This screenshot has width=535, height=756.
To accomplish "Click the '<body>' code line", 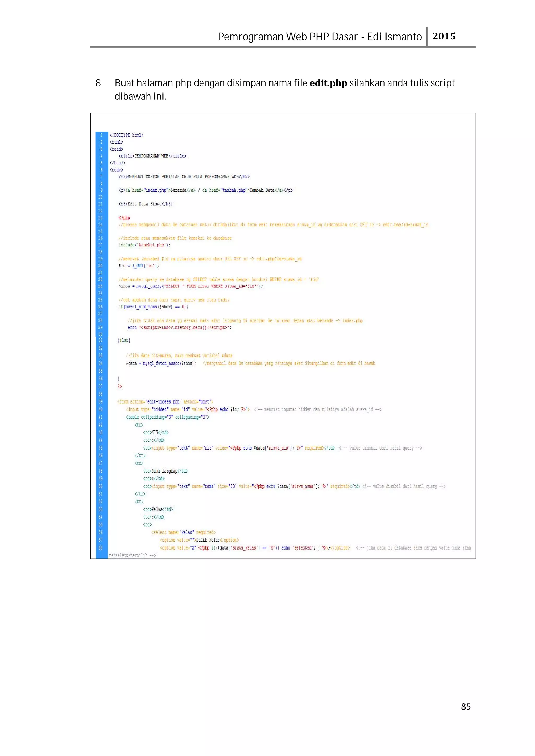I will 116,170.
